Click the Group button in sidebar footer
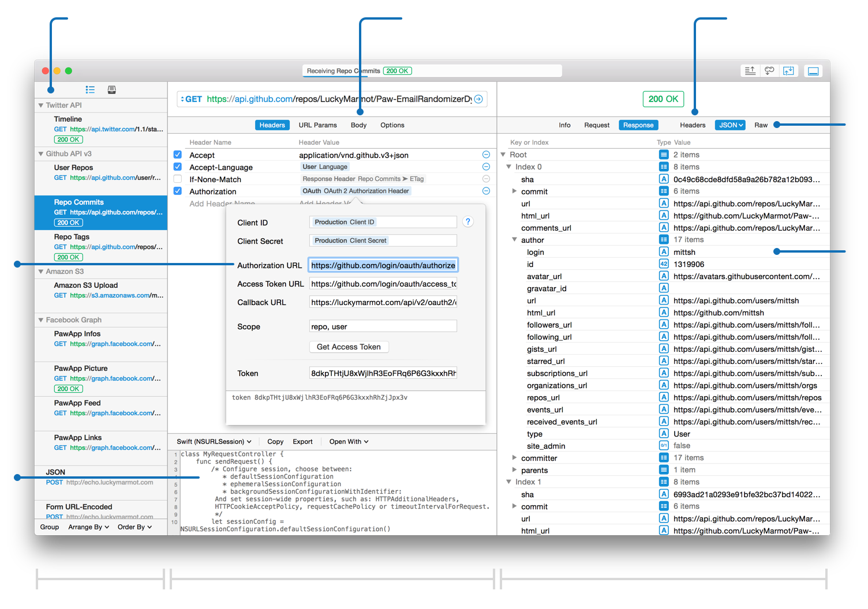This screenshot has width=868, height=609. [50, 527]
